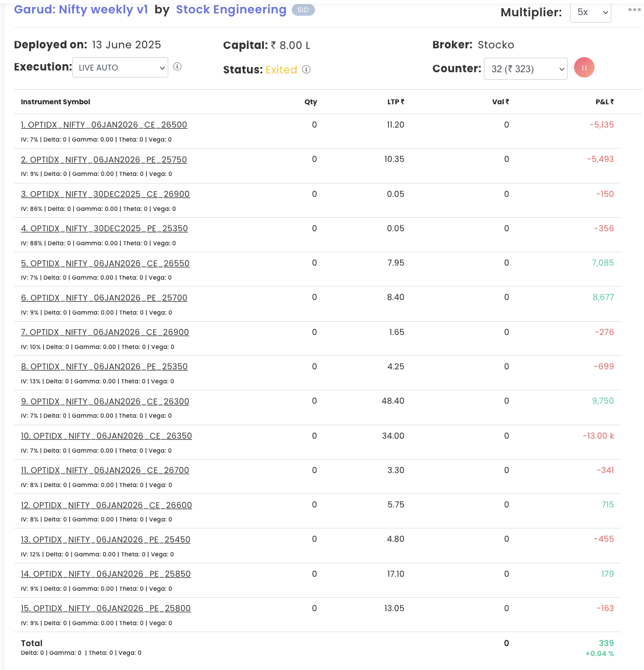
Task: Open instrument NIFTY 06JAN2026 CE 26350
Action: (107, 436)
